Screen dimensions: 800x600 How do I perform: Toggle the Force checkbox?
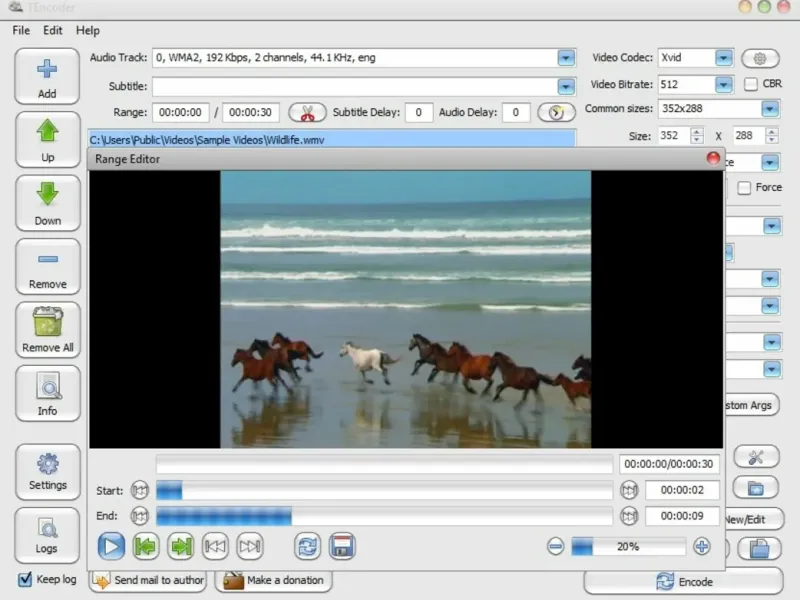coord(744,188)
